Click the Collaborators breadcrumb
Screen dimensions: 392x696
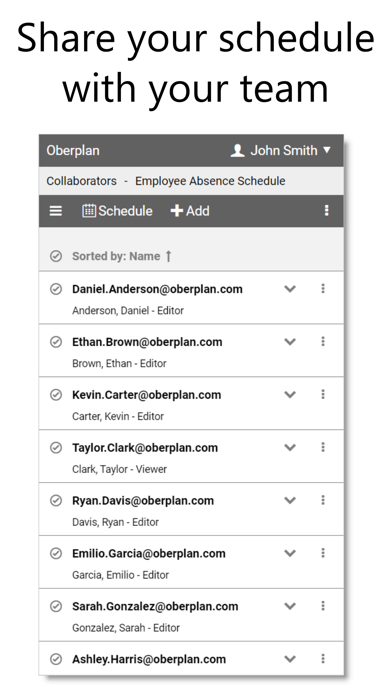tap(82, 181)
